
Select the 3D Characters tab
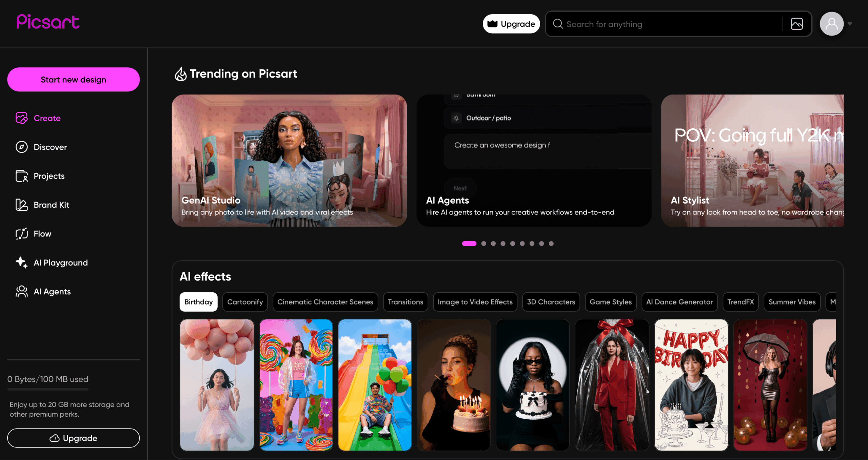pyautogui.click(x=551, y=302)
